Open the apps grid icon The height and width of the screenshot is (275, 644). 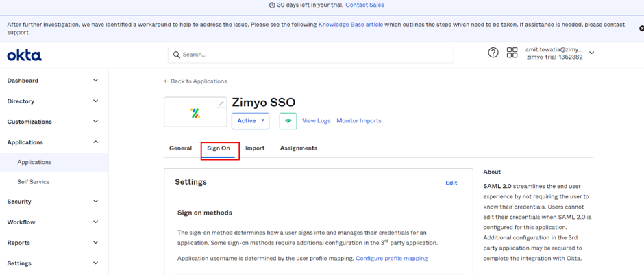[512, 53]
